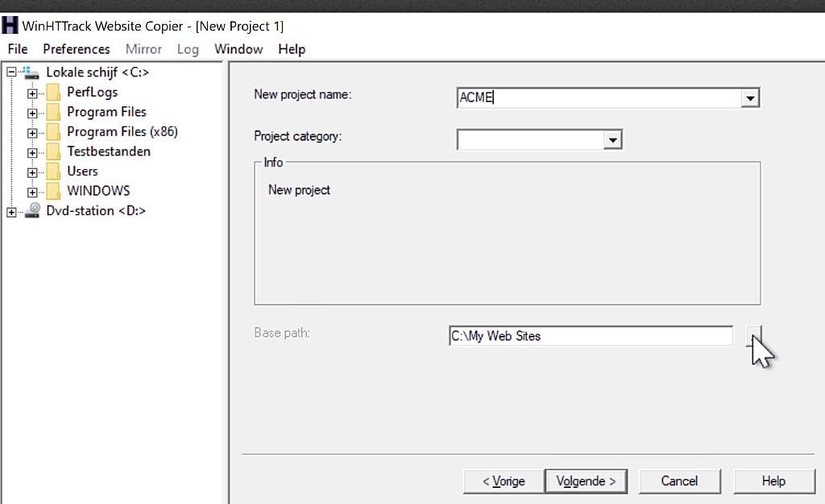The image size is (825, 504).
Task: Click the 'Project category:' label
Action: click(x=298, y=137)
